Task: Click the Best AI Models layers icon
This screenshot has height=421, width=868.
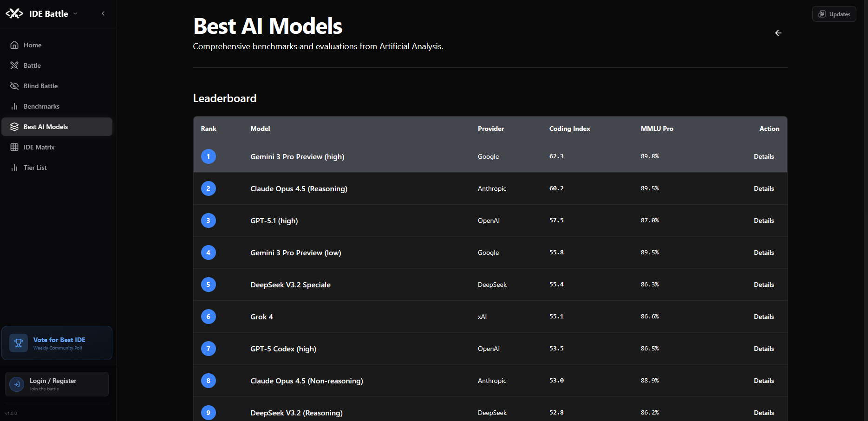Action: (x=15, y=126)
